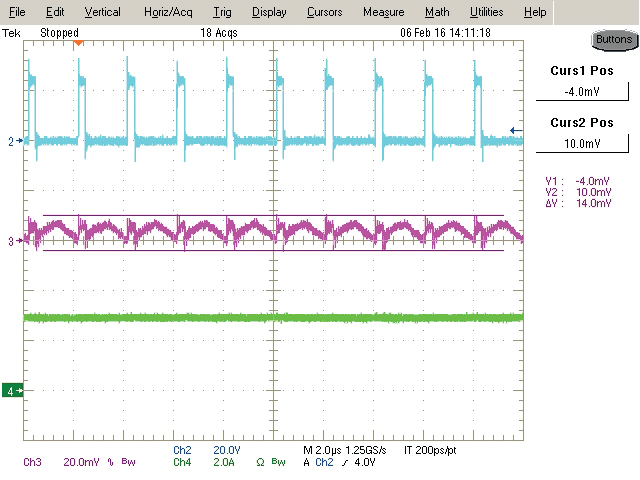Click the Ch3 20.0mV scale readout
The width and height of the screenshot is (640, 480).
[62, 462]
